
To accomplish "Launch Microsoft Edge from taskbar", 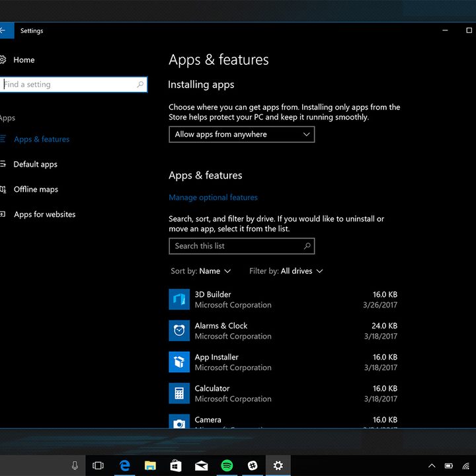I will (x=124, y=465).
